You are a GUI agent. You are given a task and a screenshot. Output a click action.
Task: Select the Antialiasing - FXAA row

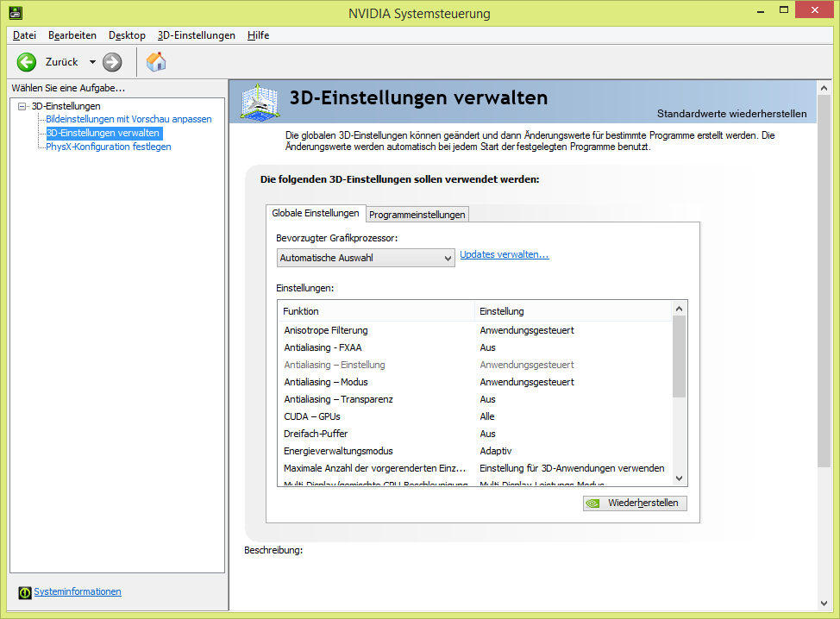(474, 347)
